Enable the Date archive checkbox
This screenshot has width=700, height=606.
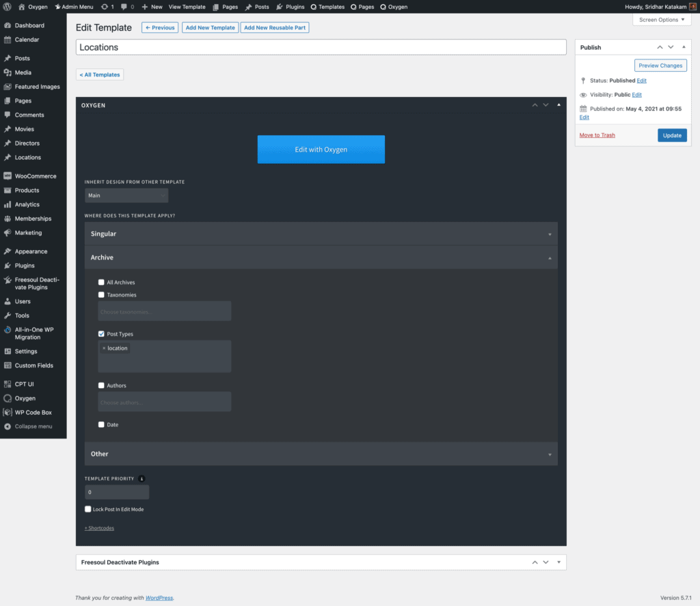point(101,424)
